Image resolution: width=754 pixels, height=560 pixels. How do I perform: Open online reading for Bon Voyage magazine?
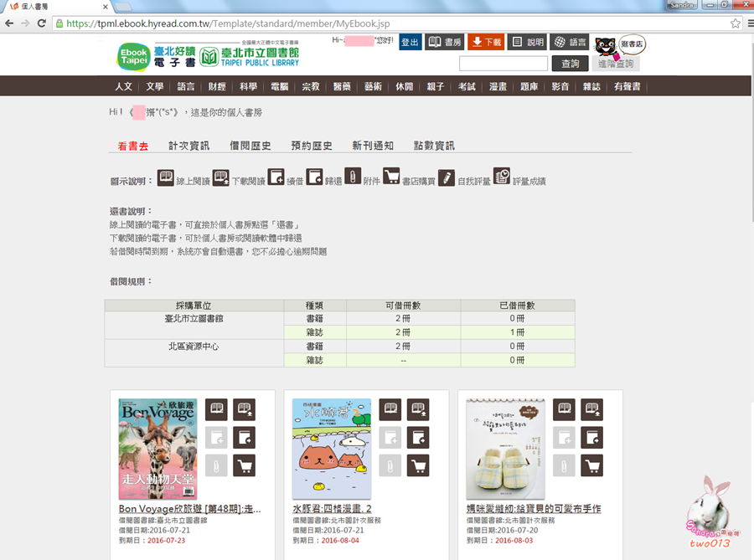point(217,409)
